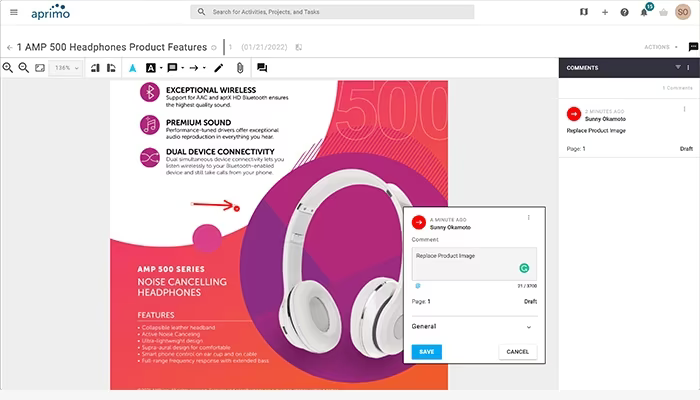Open the map icon in the header
The width and height of the screenshot is (700, 400).
[583, 12]
